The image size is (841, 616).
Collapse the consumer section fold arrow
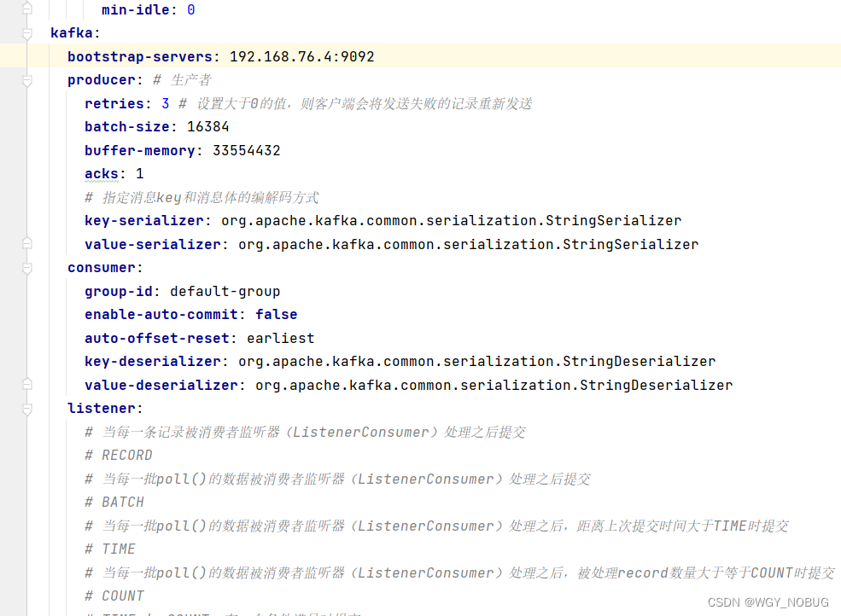(27, 267)
